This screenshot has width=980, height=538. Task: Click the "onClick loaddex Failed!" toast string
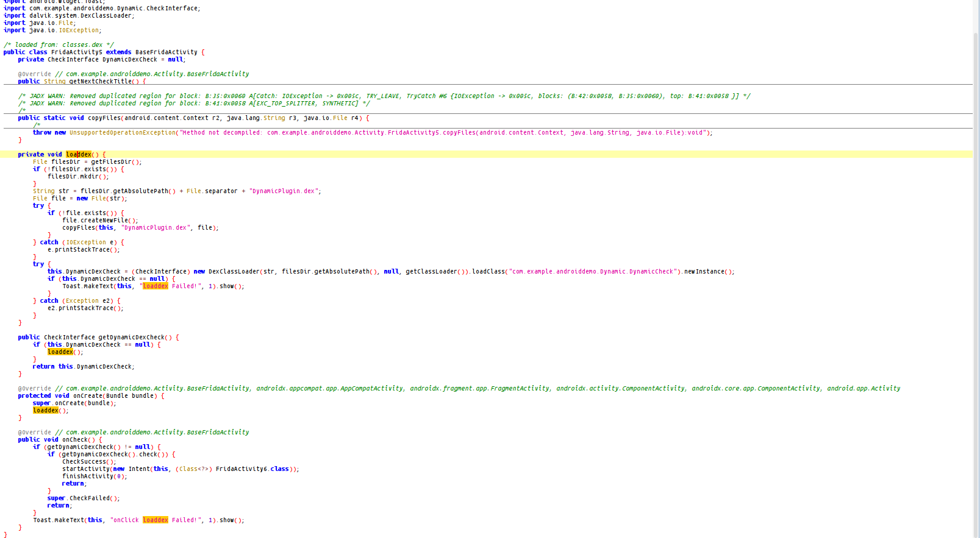click(x=157, y=520)
